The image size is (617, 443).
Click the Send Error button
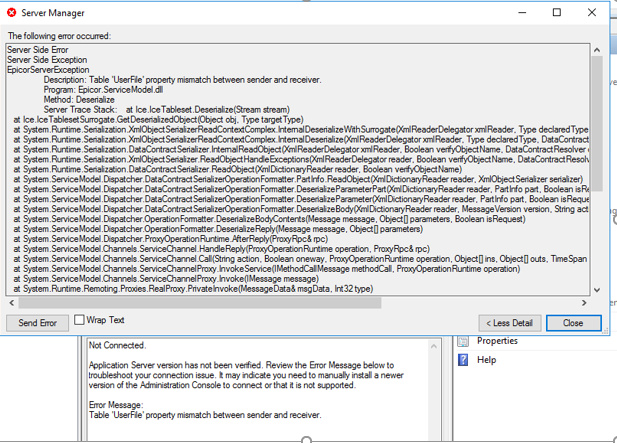37,323
